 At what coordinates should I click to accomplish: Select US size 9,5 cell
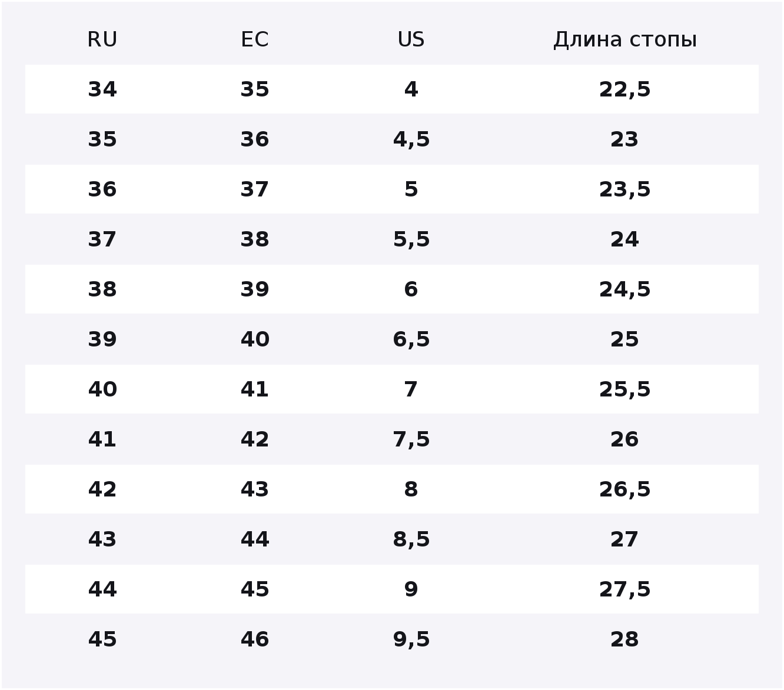point(411,639)
